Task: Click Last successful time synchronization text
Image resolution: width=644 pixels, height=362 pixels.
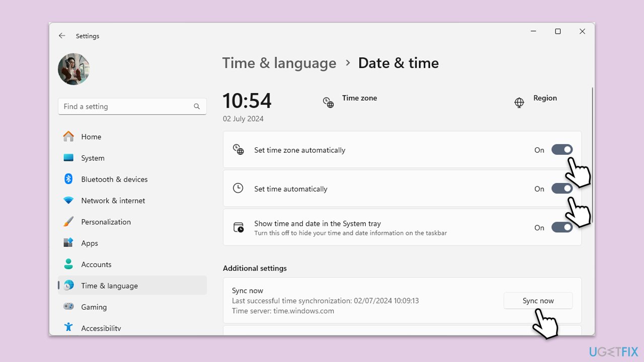Action: [325, 301]
